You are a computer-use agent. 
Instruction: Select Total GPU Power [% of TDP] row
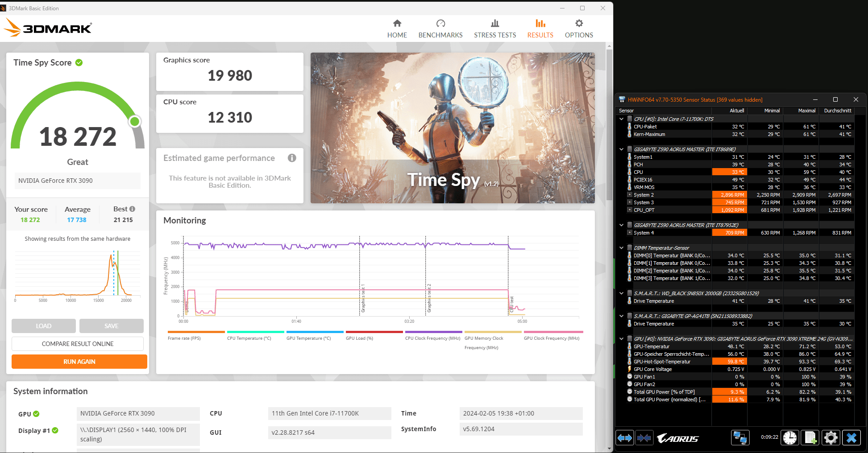tap(735, 392)
